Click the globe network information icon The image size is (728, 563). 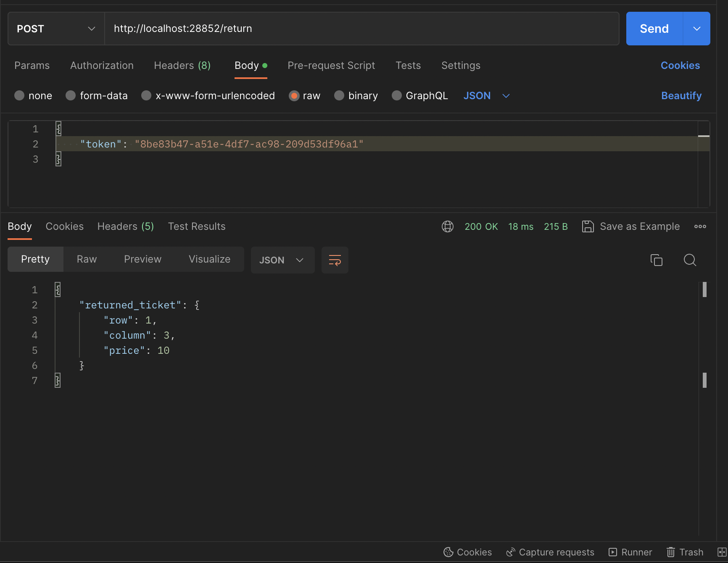click(x=447, y=226)
